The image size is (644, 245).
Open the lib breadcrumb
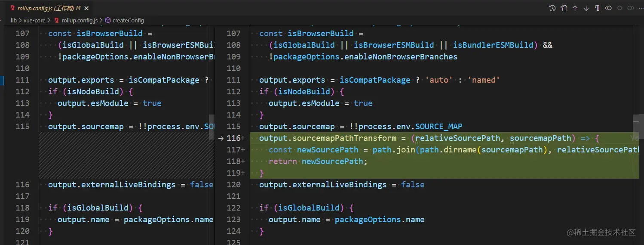click(x=14, y=20)
